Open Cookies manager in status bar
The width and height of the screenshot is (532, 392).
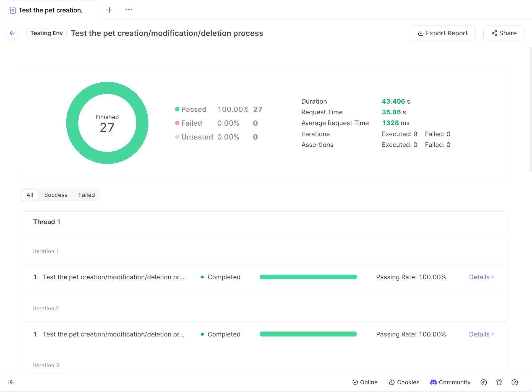coord(404,382)
